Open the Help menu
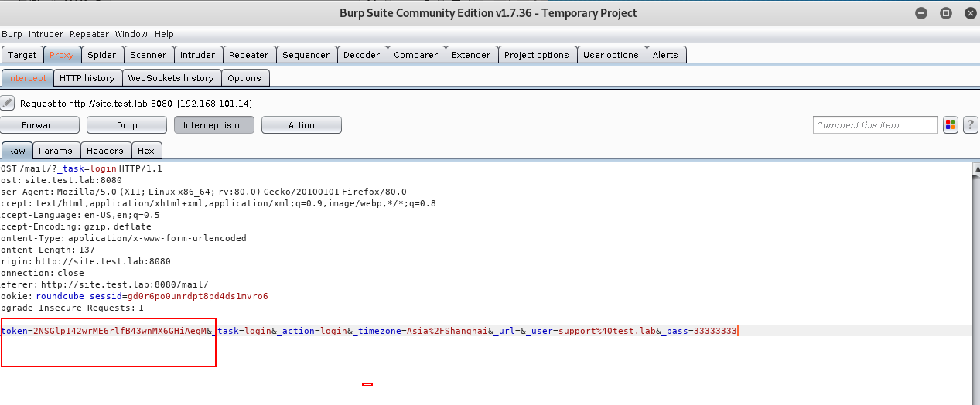The image size is (980, 405). click(164, 34)
